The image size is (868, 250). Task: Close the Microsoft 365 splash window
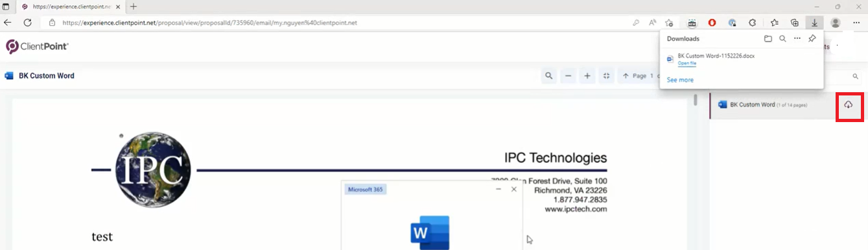pyautogui.click(x=514, y=189)
